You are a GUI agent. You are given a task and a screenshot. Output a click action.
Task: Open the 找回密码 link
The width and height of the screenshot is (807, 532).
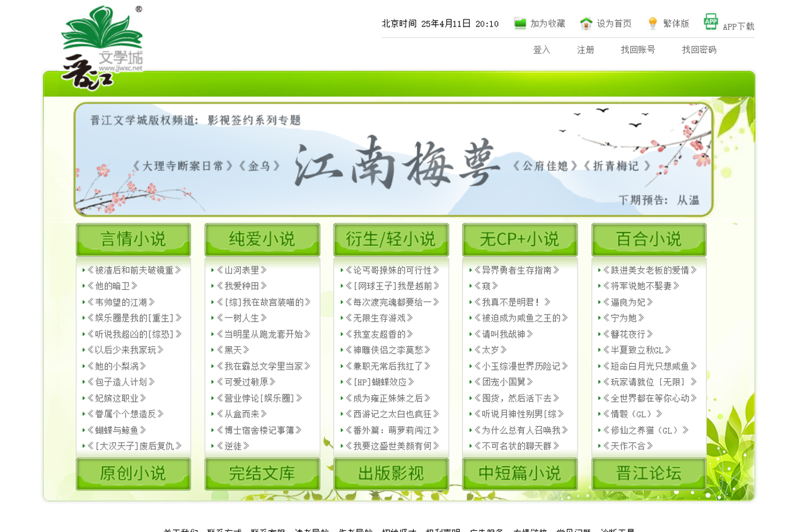[699, 50]
